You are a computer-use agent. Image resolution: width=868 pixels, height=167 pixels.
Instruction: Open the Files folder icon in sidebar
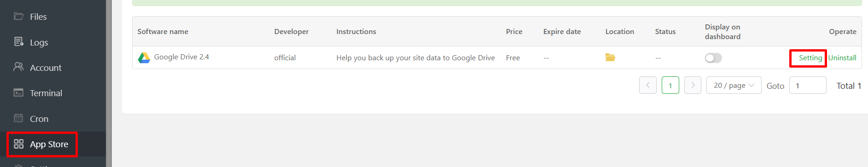[x=18, y=17]
